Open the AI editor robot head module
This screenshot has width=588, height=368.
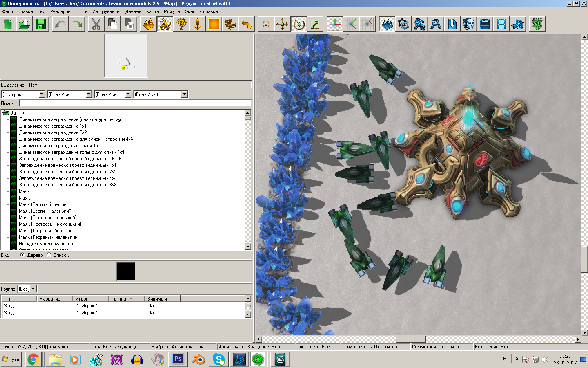pyautogui.click(x=469, y=24)
